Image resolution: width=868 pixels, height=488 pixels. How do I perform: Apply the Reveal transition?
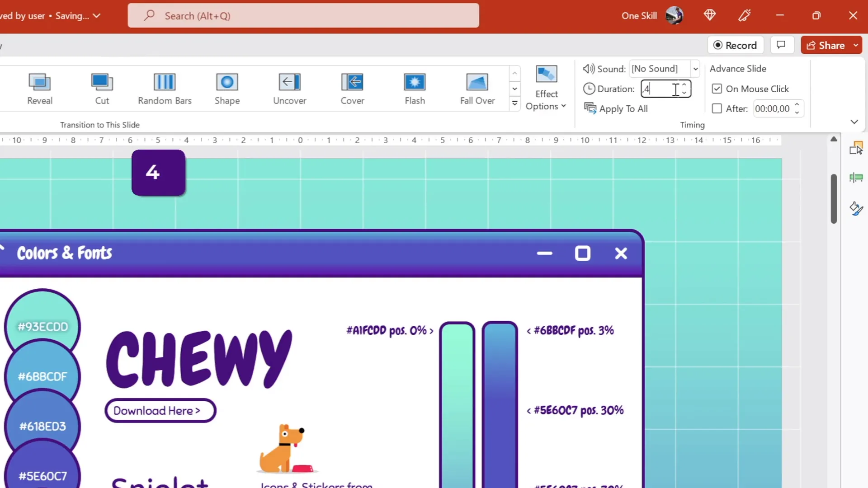40,89
